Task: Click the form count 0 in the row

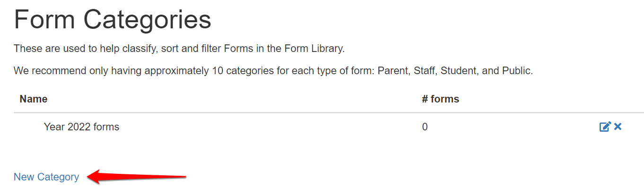Action: 425,127
